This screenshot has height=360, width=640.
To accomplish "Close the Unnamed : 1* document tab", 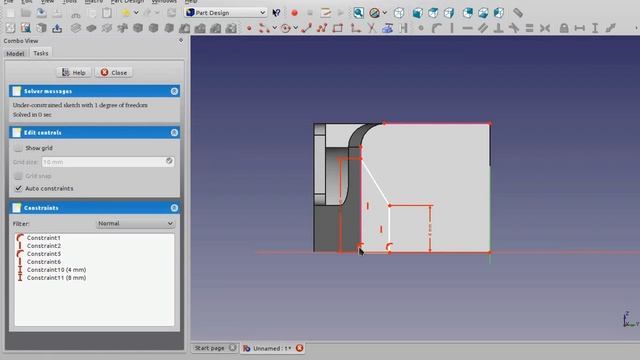I will pos(300,348).
